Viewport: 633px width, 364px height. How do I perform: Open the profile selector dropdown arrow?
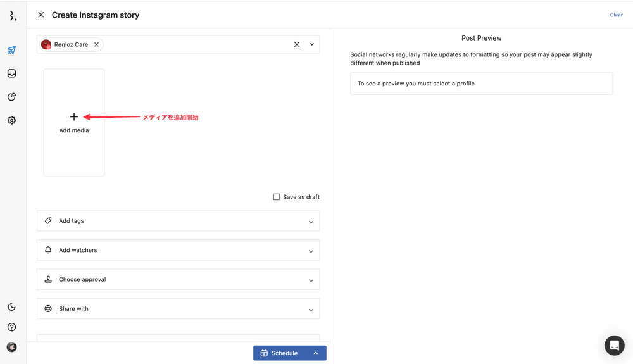(x=311, y=44)
